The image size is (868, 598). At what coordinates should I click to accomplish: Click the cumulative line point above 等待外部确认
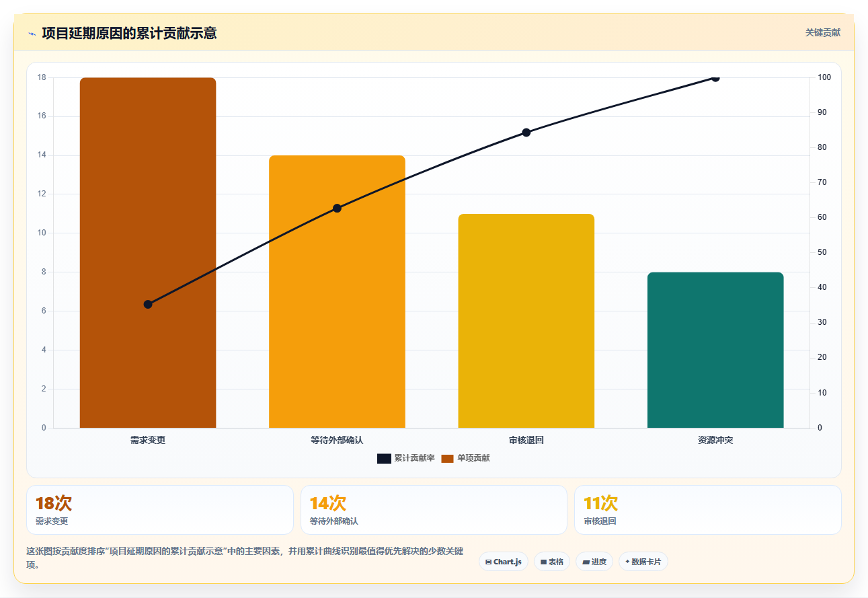pyautogui.click(x=338, y=208)
